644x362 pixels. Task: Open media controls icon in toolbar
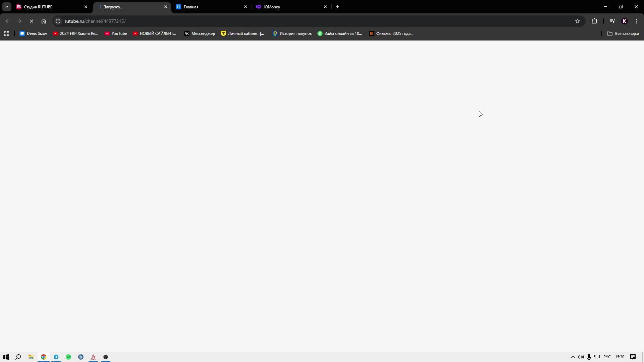[612, 21]
